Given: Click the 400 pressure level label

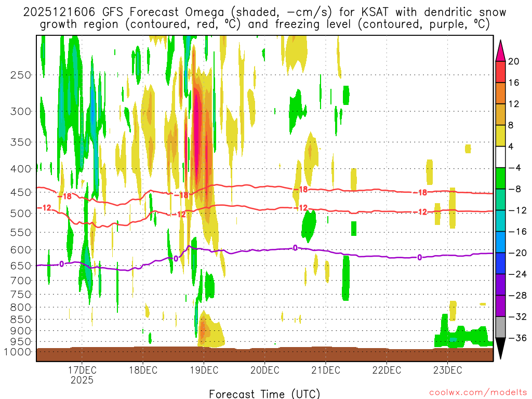Looking at the screenshot, I should (21, 169).
